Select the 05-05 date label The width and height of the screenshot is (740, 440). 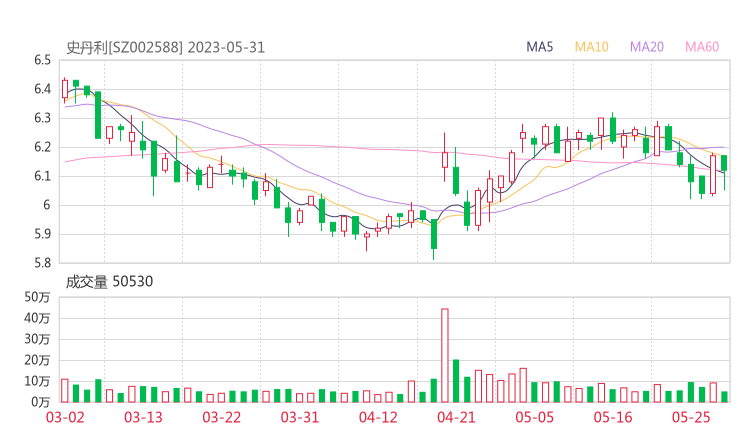point(533,417)
